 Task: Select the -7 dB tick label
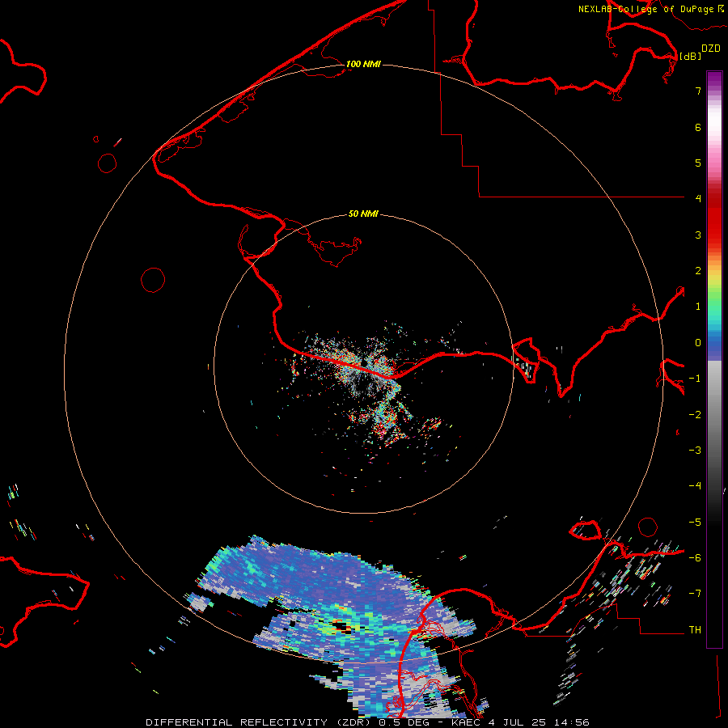[x=695, y=594]
